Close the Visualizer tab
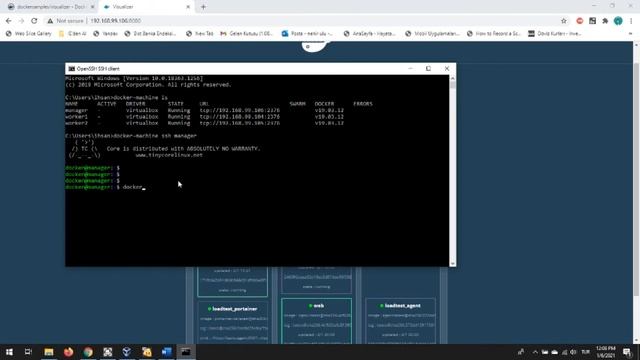640x360 pixels. [x=188, y=7]
